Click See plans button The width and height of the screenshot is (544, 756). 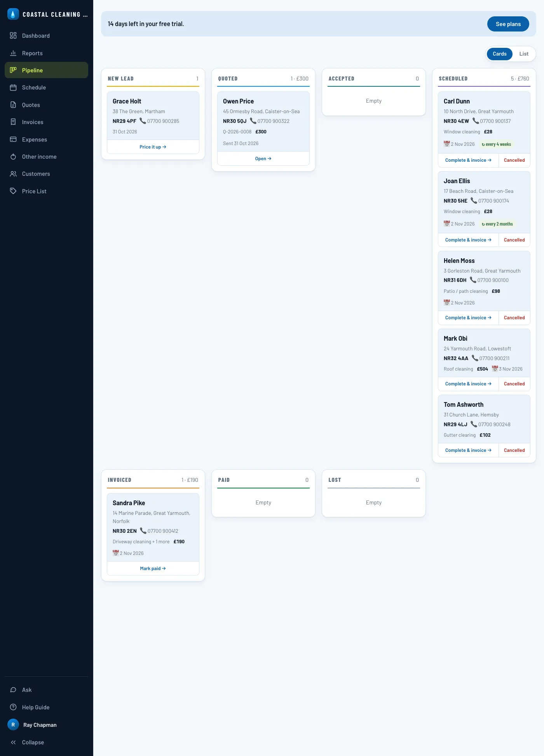click(x=508, y=24)
